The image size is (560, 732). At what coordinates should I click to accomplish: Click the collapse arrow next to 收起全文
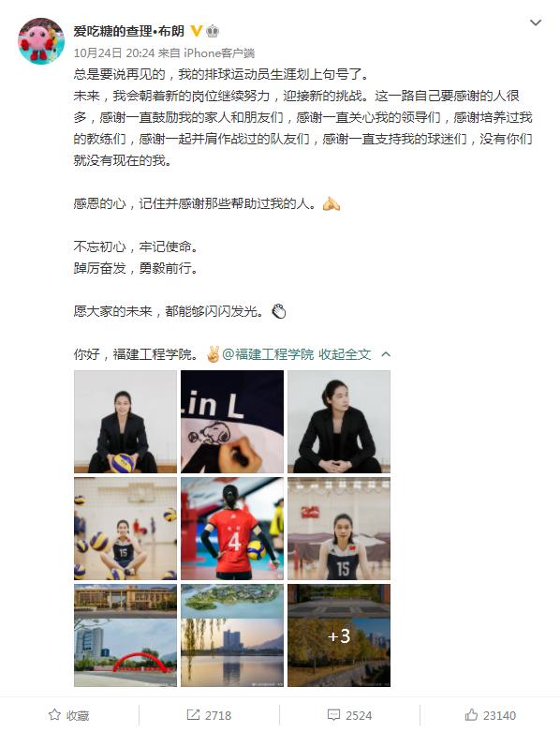[x=386, y=354]
